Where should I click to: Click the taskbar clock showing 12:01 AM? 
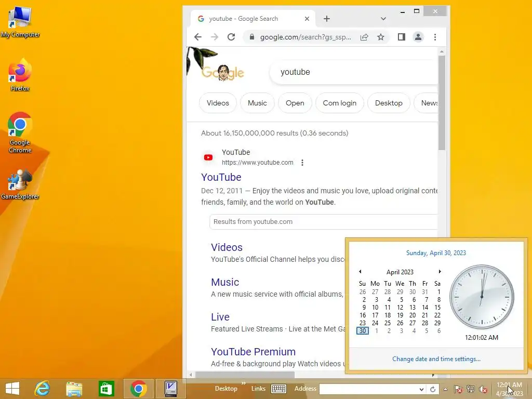pyautogui.click(x=509, y=389)
